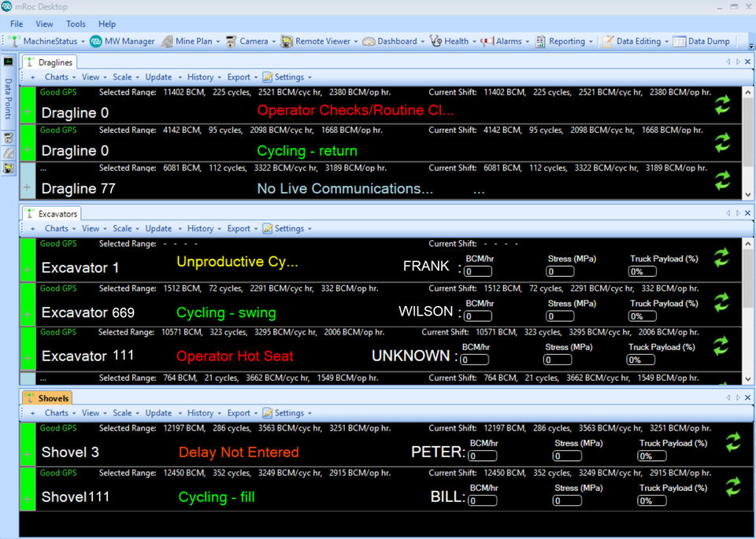This screenshot has width=756, height=539.
Task: Click Truck Payload field for Excavator 669
Action: 643,316
